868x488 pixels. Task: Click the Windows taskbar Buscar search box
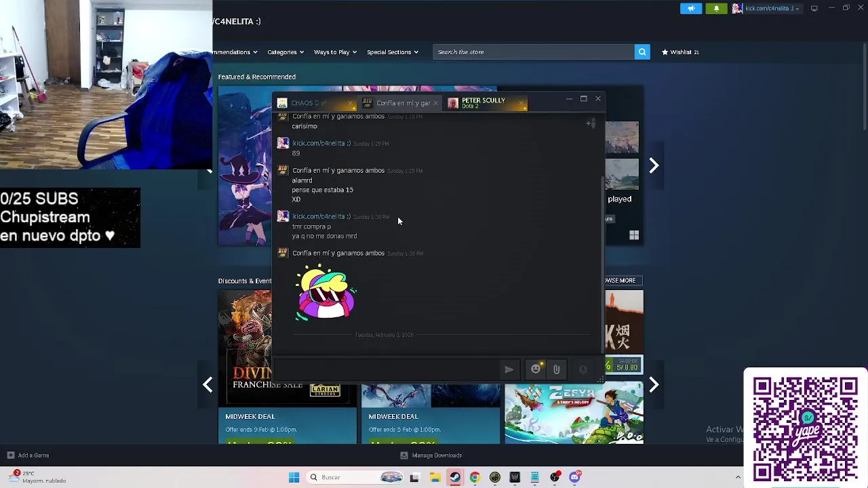(356, 477)
